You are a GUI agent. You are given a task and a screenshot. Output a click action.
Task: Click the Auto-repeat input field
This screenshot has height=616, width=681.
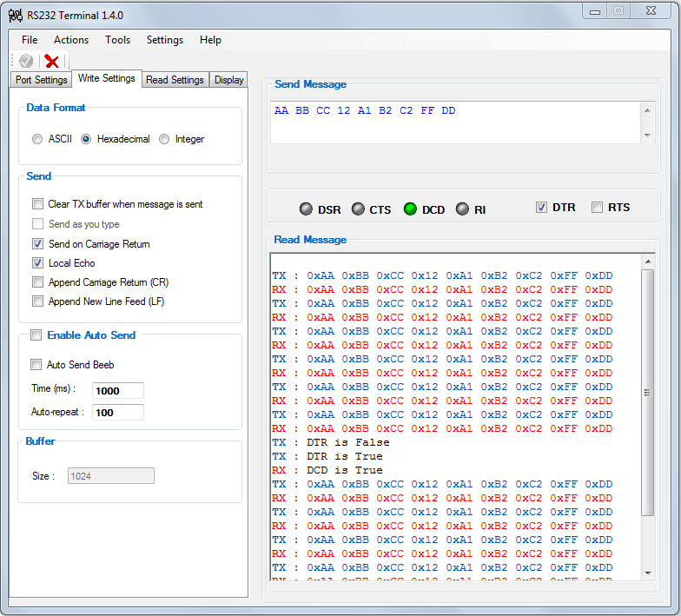coord(118,412)
